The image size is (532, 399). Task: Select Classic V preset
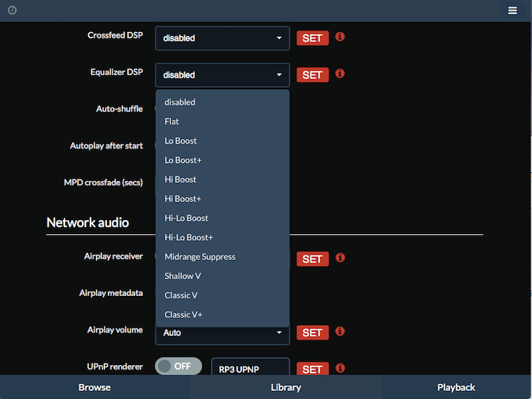coord(223,295)
